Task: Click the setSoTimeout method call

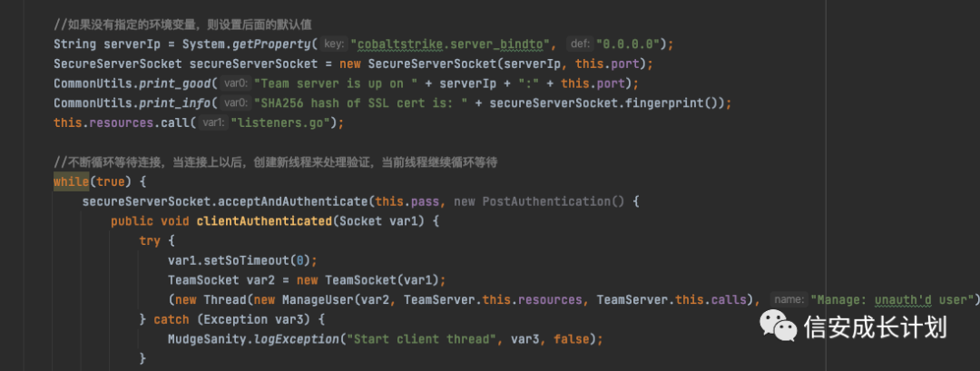Action: point(247,260)
